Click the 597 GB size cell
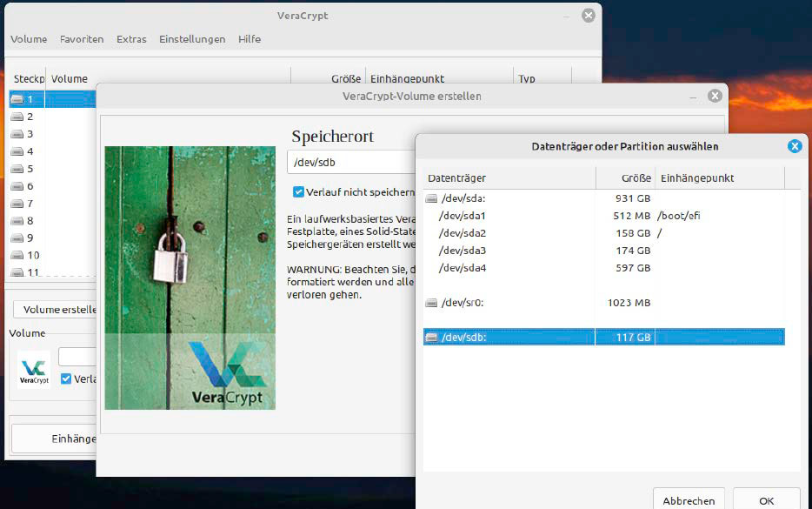 click(x=633, y=268)
